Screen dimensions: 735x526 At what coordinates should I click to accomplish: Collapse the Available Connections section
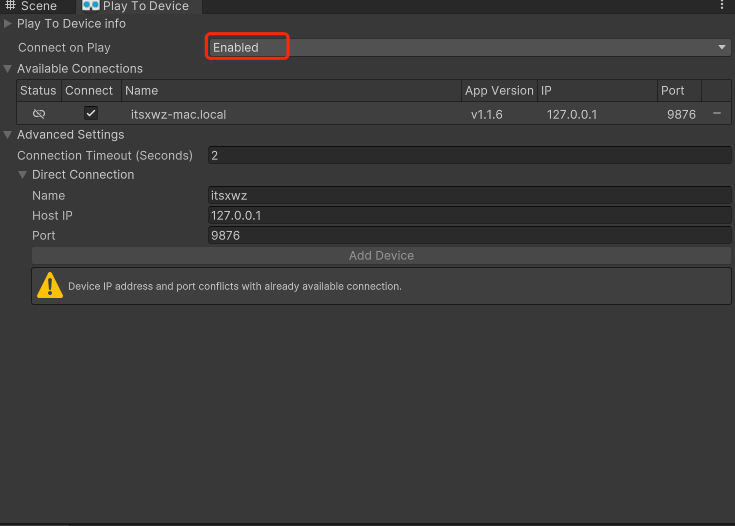click(x=9, y=69)
